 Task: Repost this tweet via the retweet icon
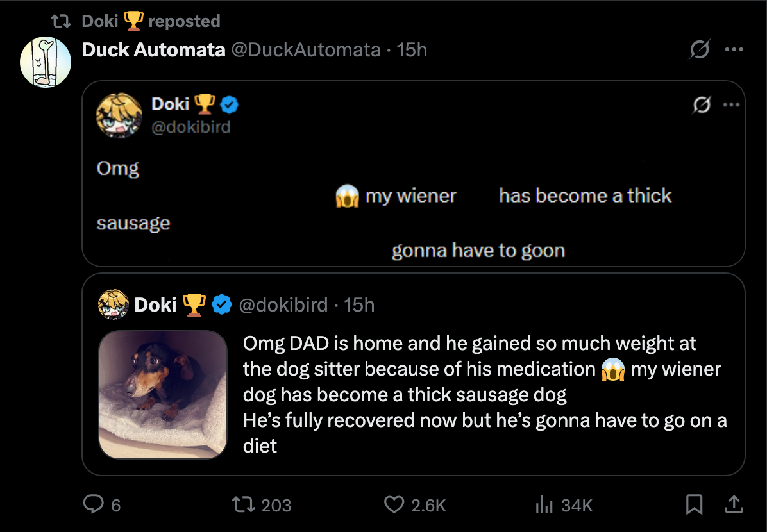(244, 506)
